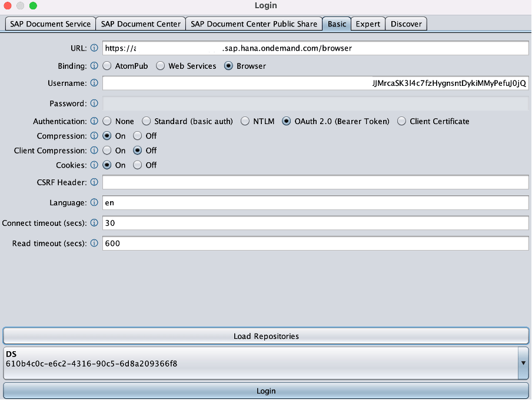Click the info icon next to Password
Viewport: 532px width, 400px height.
[94, 103]
